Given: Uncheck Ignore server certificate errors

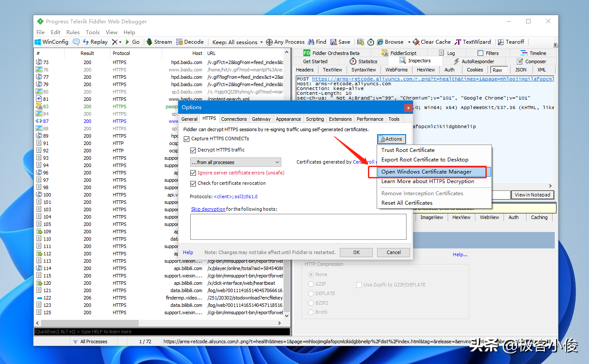Looking at the screenshot, I should pos(193,173).
